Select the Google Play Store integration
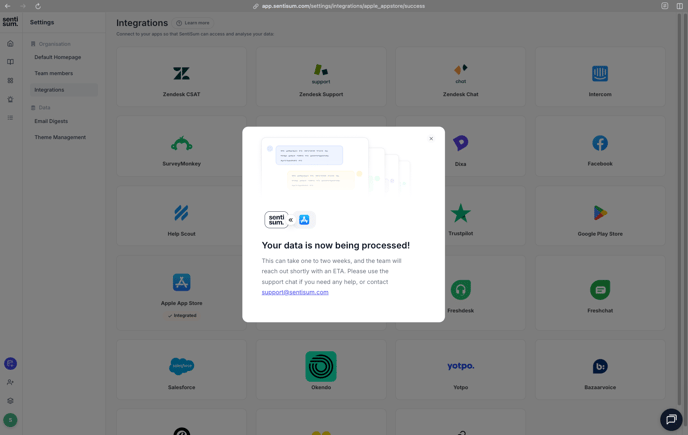The width and height of the screenshot is (688, 435). (x=600, y=216)
